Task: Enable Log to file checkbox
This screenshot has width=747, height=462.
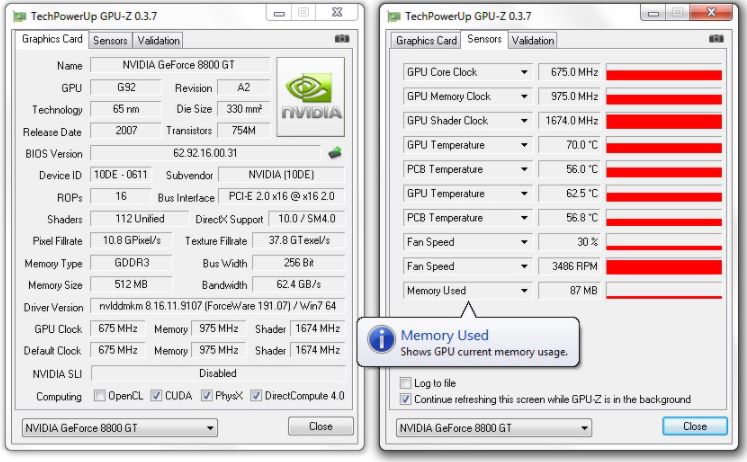Action: tap(405, 383)
